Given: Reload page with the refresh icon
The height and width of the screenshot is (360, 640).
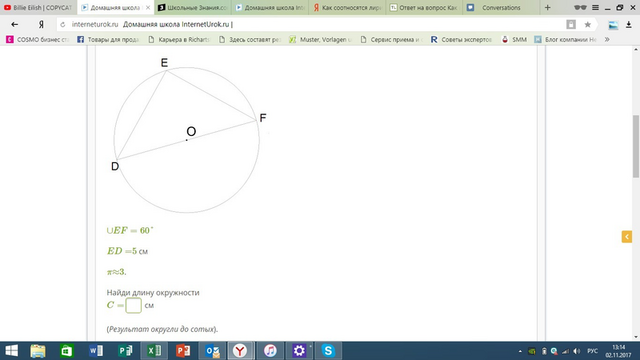Looking at the screenshot, I should point(63,24).
